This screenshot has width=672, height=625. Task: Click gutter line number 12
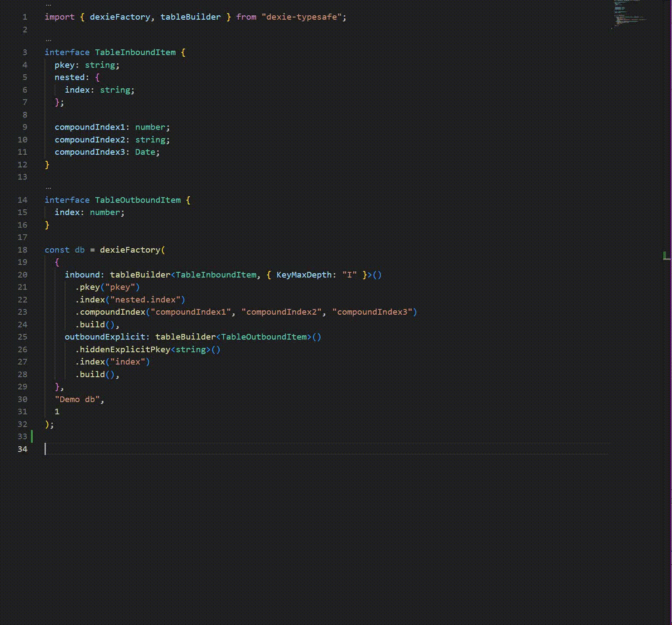coord(22,165)
